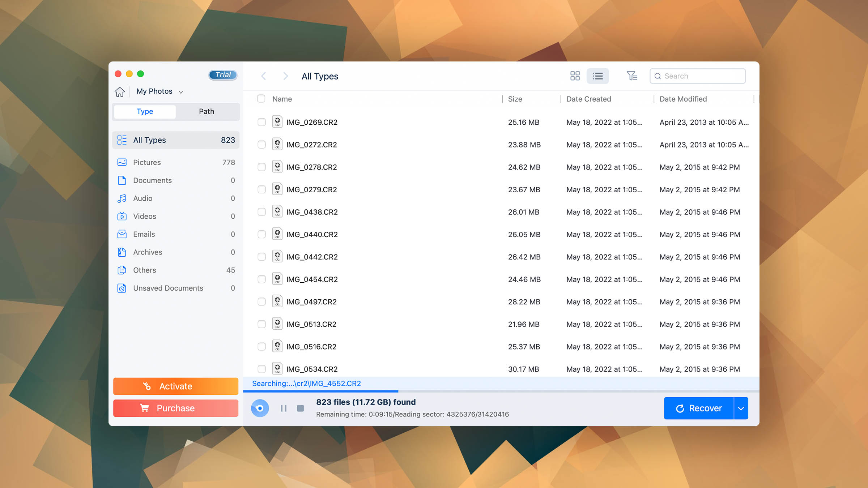Click the All Types breadcrumb title

320,76
